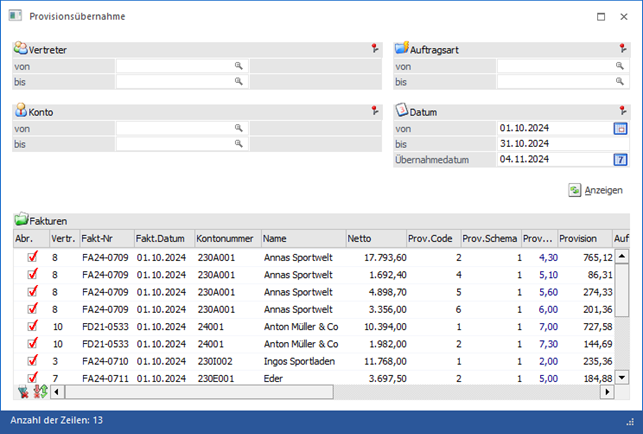Toggle checkbox for Ingos Sportladen row
The image size is (643, 434).
31,359
